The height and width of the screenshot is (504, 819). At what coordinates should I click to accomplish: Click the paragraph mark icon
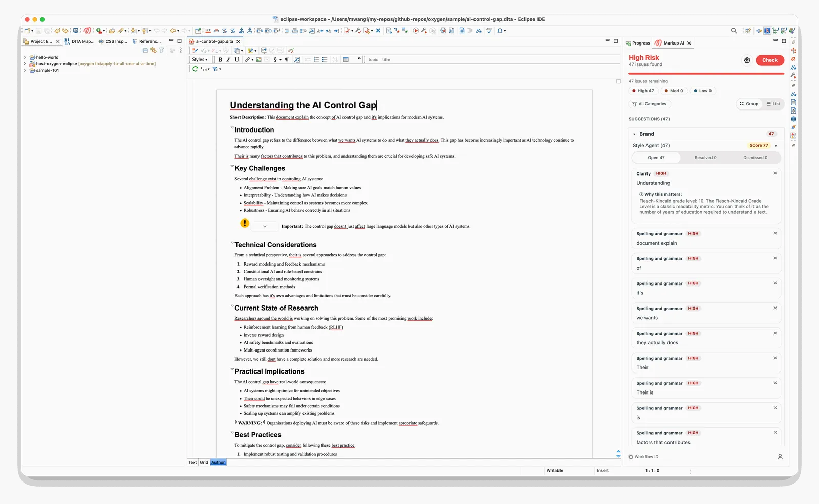[x=287, y=60]
